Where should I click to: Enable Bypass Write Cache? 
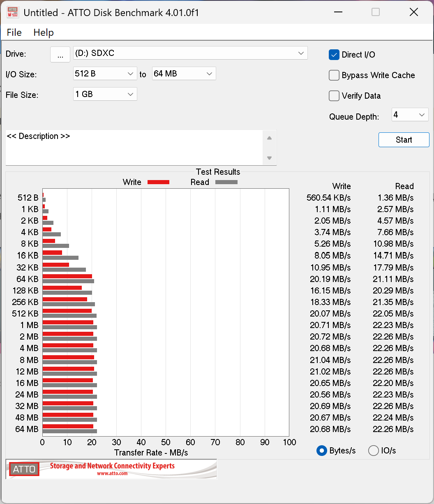point(334,75)
